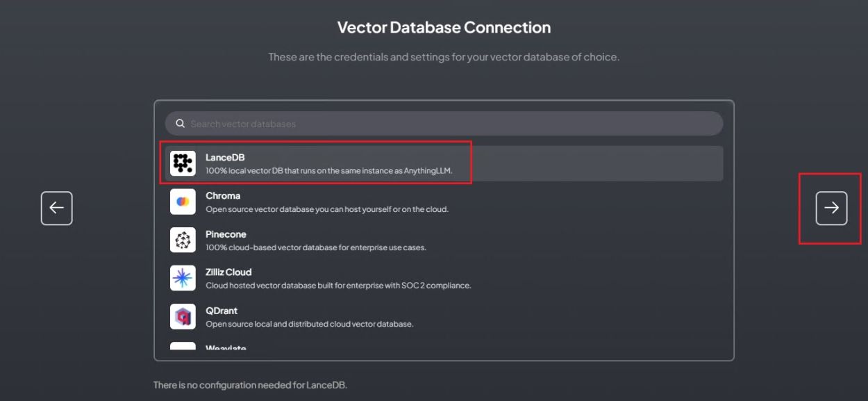Click the LanceDB logo icon
The width and height of the screenshot is (868, 401).
(x=183, y=163)
